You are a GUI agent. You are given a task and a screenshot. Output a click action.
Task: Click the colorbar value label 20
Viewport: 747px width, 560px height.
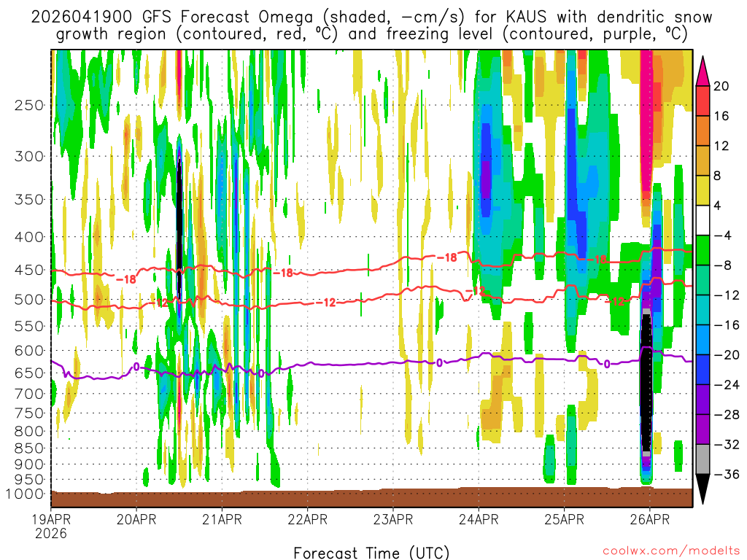pos(721,86)
